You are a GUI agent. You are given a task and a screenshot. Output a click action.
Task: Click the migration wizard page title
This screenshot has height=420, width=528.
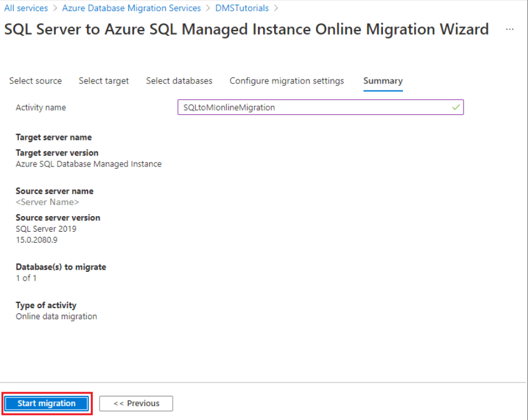click(x=246, y=29)
